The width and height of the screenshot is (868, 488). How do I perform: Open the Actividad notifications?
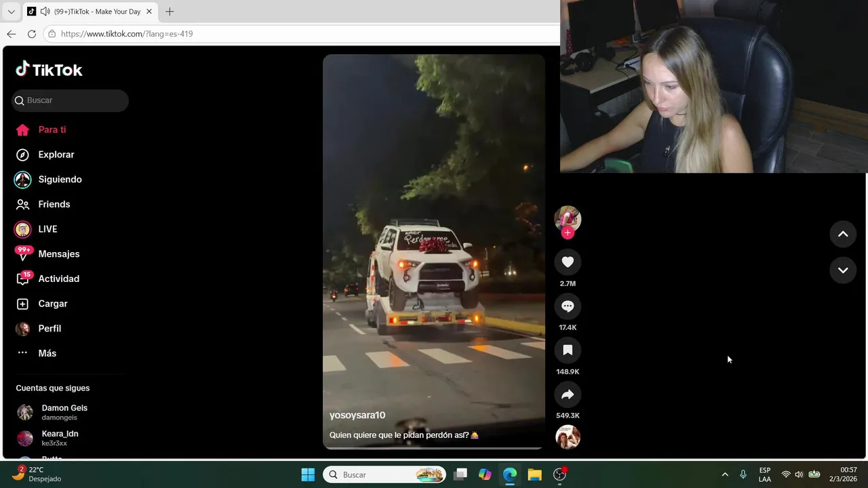[59, 279]
